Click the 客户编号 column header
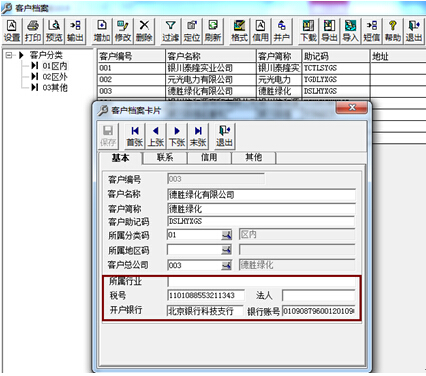This screenshot has width=426, height=376. pyautogui.click(x=131, y=56)
